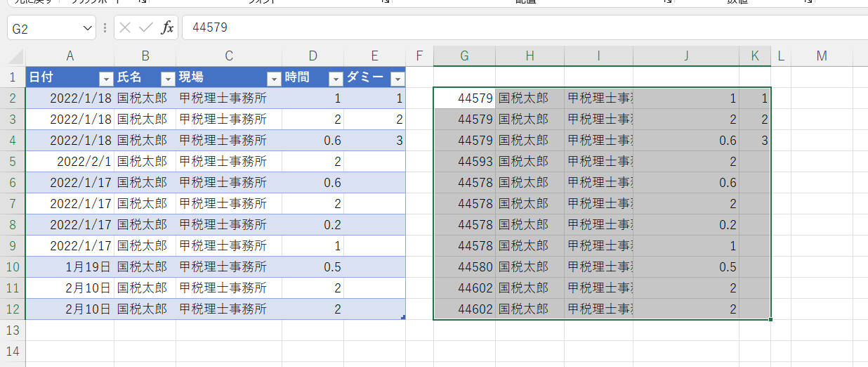
Task: Open the ダミー column filter dropdown
Action: 397,78
